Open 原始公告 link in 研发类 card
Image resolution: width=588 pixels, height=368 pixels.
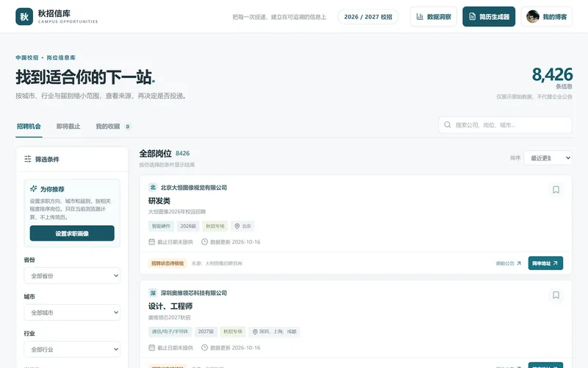[x=509, y=263]
